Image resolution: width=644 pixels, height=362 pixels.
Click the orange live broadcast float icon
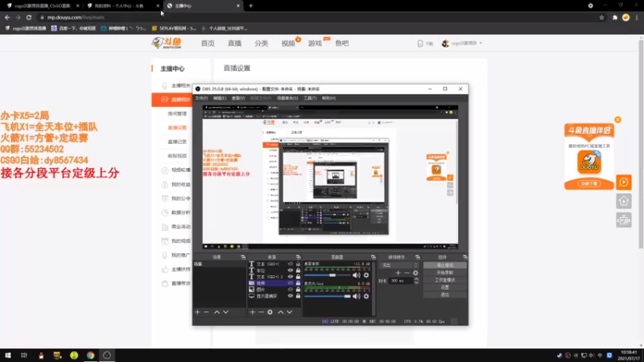[x=623, y=183]
